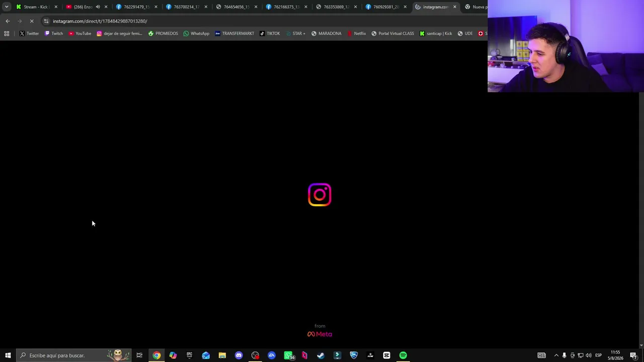
Task: Open the Portal Virtual CLASS bookmark
Action: pos(392,34)
